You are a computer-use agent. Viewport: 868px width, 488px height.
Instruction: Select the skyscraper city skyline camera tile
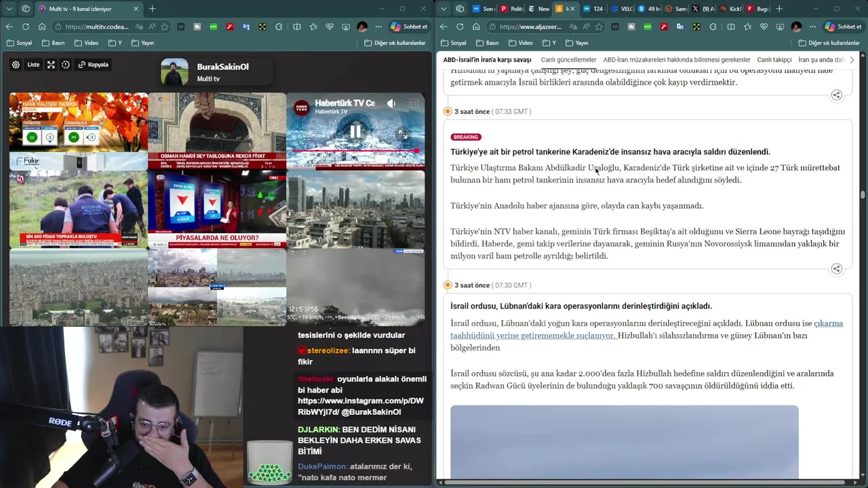(x=355, y=208)
